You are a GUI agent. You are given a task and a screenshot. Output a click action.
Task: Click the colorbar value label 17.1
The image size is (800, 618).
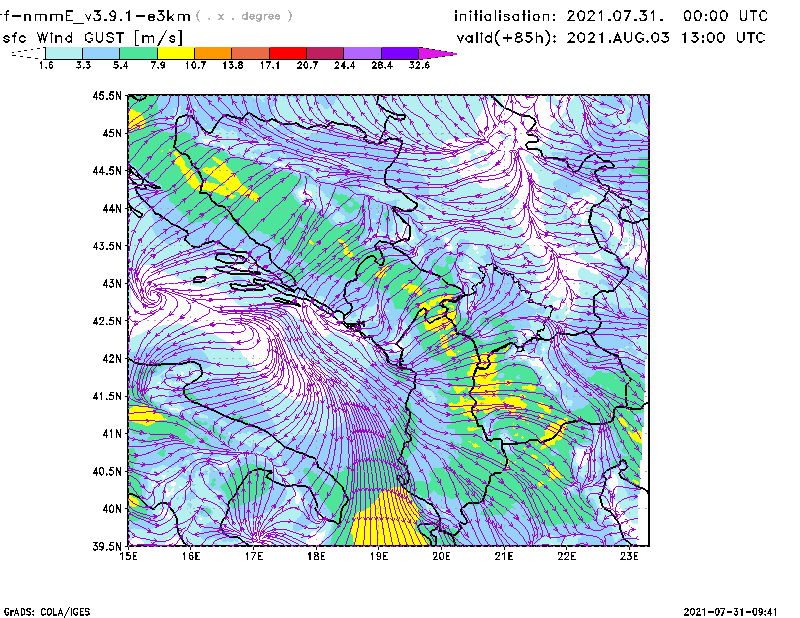coord(269,65)
